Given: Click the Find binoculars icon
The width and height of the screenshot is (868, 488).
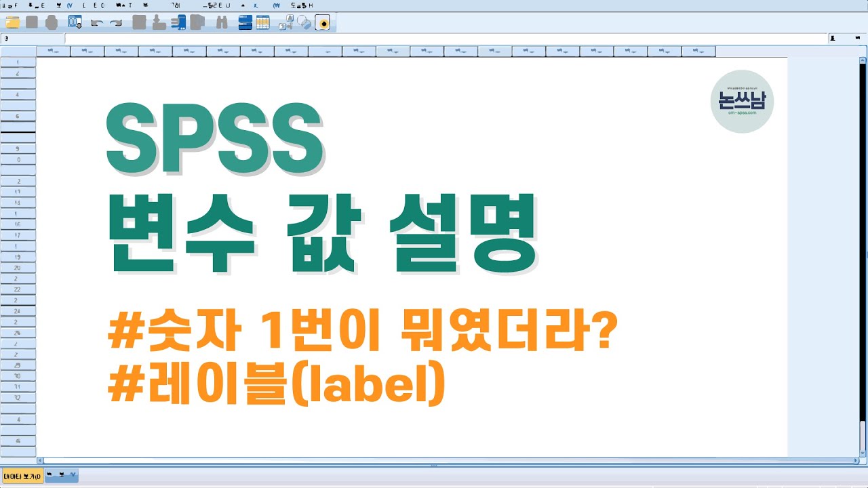Looking at the screenshot, I should (222, 22).
